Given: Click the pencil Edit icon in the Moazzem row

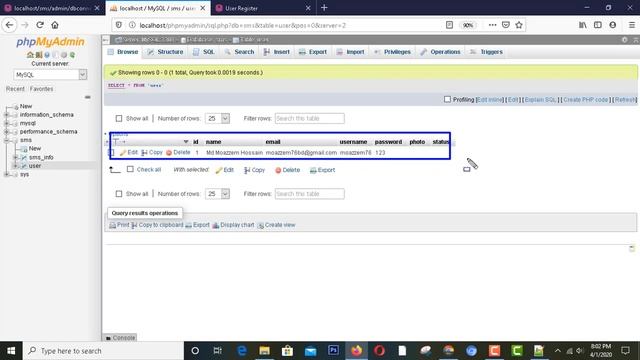Looking at the screenshot, I should pos(123,153).
